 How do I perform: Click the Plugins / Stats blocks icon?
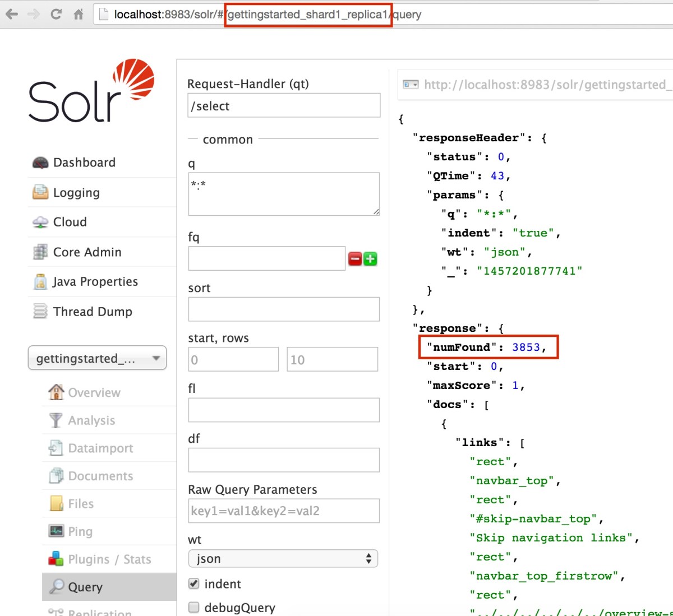pos(56,559)
